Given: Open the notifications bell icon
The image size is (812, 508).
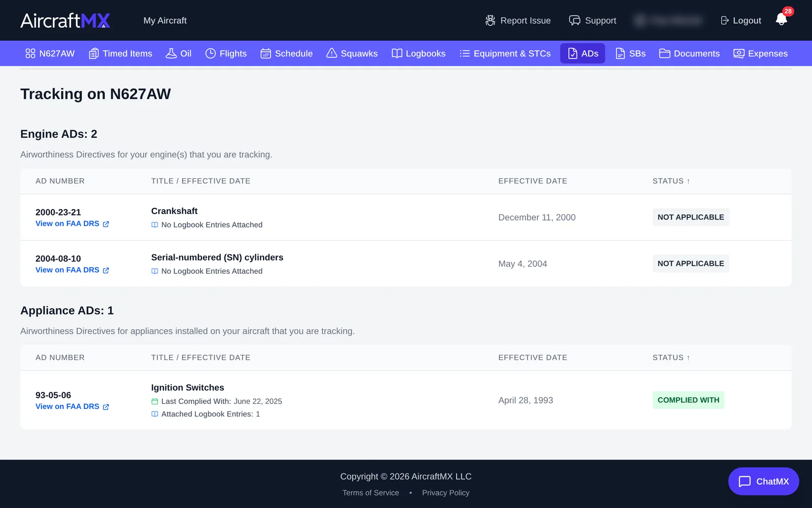Looking at the screenshot, I should 782,19.
